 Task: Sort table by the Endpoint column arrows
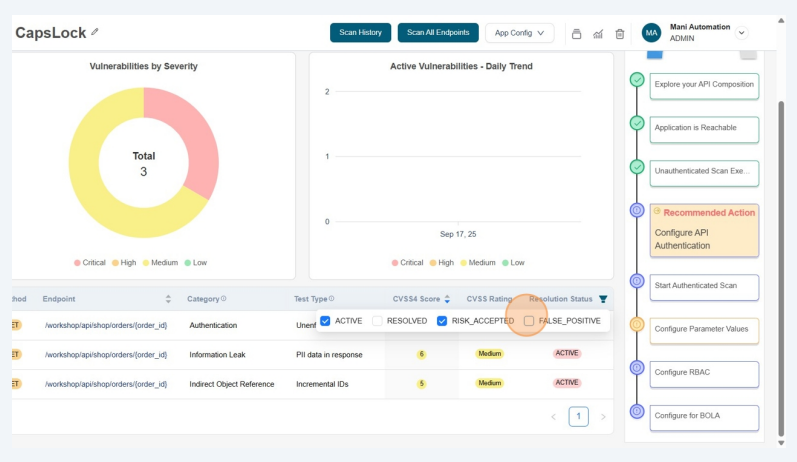tap(167, 299)
